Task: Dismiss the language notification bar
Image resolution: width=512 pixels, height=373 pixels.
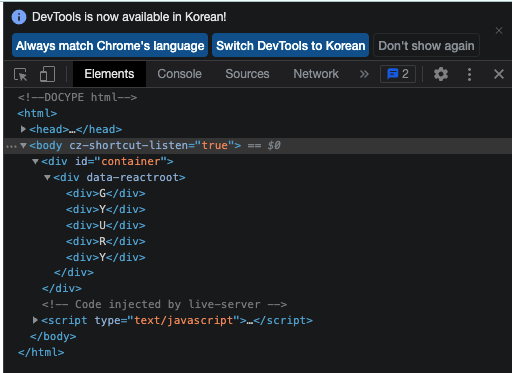Action: click(499, 31)
